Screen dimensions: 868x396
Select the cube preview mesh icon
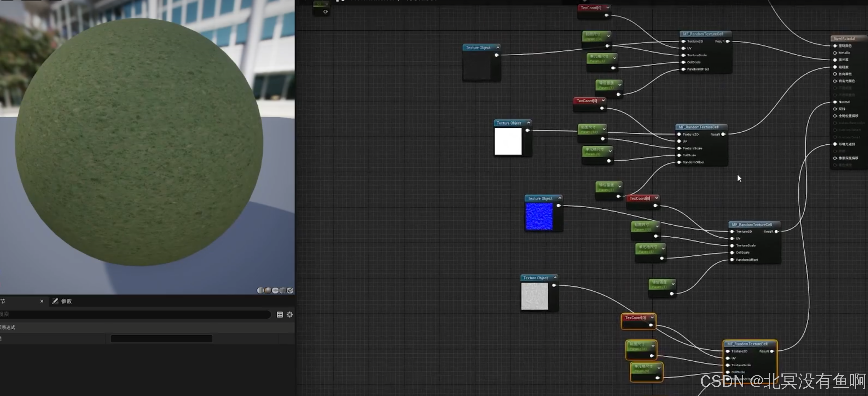tap(283, 290)
